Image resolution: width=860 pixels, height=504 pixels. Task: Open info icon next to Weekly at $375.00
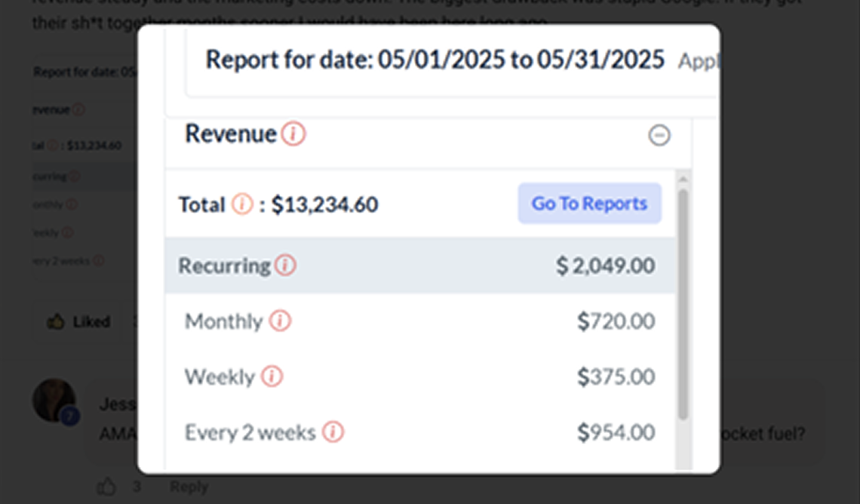[272, 376]
